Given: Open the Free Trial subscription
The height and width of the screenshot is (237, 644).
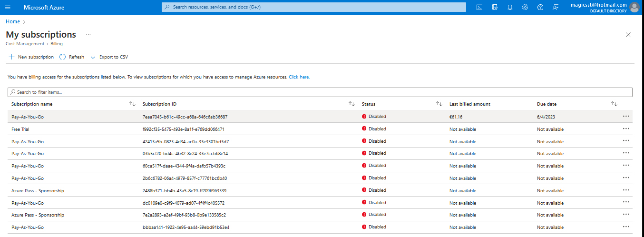Looking at the screenshot, I should (20, 129).
